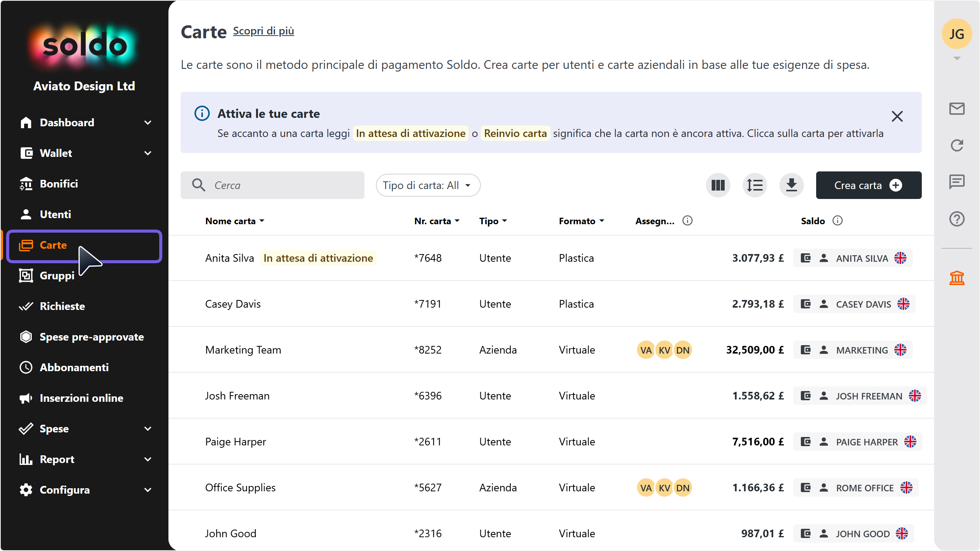Click the Reinvio carta highlighted label

[x=515, y=133]
